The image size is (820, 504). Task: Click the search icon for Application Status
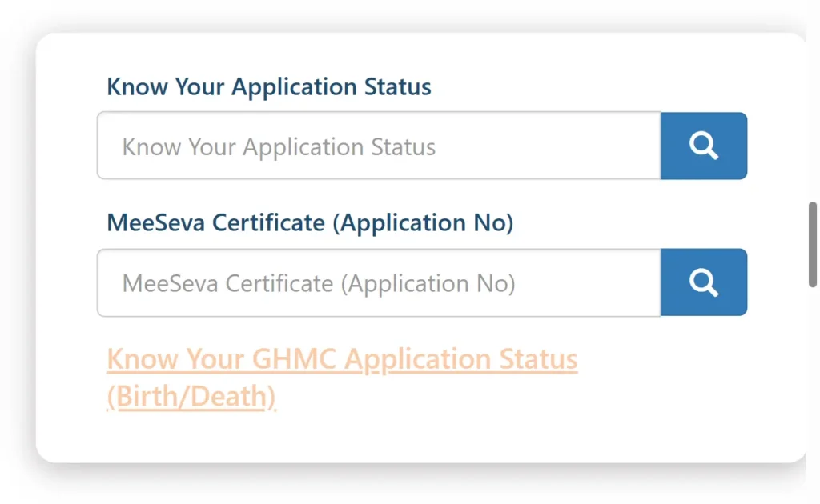click(703, 146)
